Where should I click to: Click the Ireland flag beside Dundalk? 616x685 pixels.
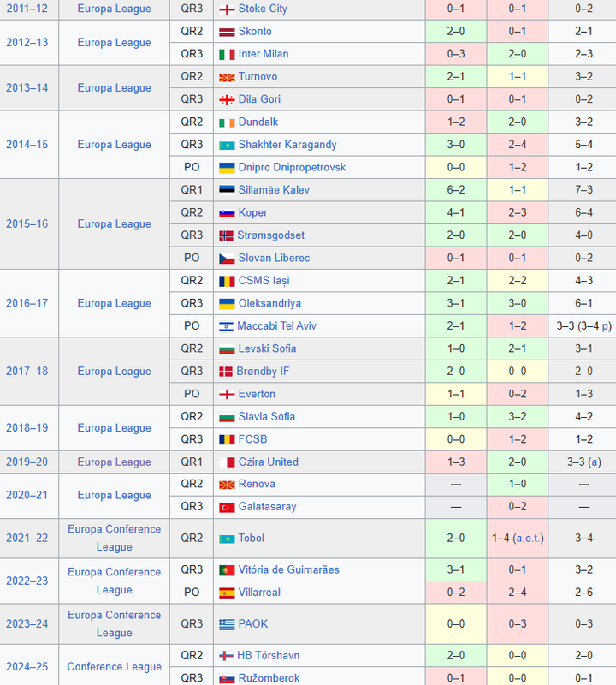(227, 122)
